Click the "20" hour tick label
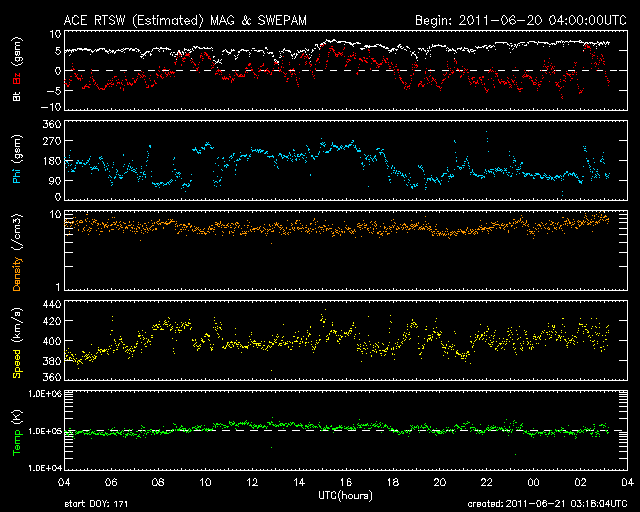This screenshot has width=640, height=512. (440, 483)
